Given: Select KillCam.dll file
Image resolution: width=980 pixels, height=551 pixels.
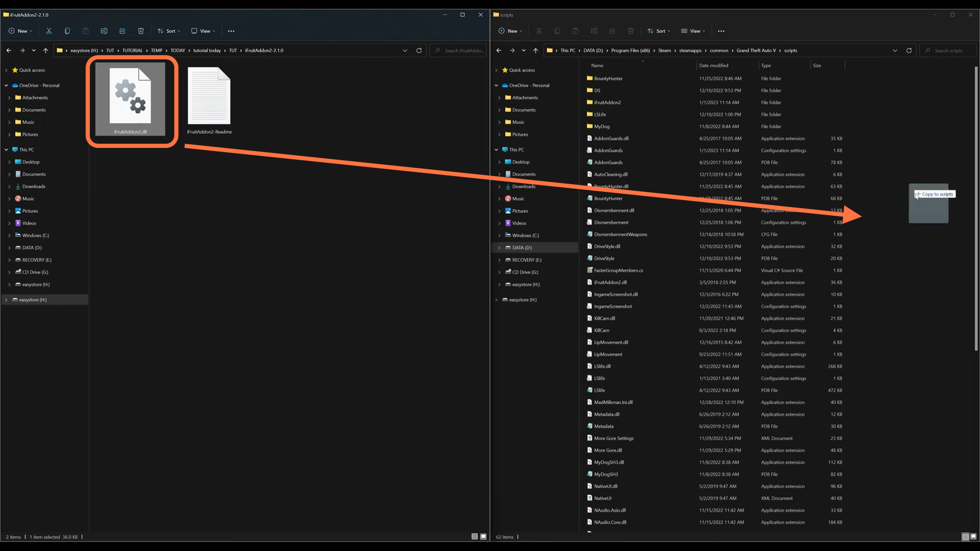Looking at the screenshot, I should [x=604, y=318].
